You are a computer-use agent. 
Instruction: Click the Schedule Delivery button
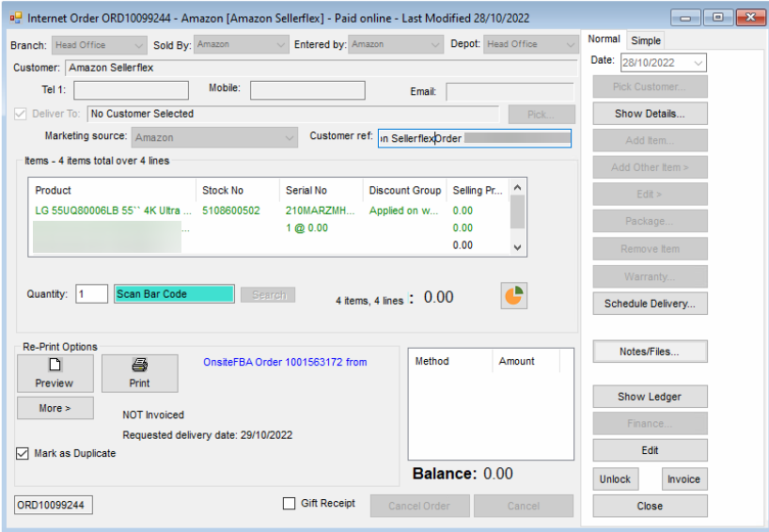click(649, 304)
